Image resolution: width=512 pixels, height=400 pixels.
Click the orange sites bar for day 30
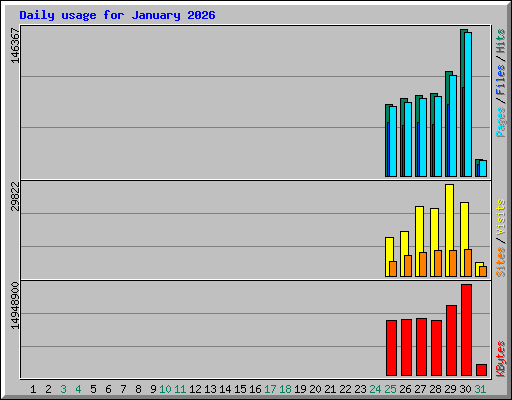(x=468, y=263)
